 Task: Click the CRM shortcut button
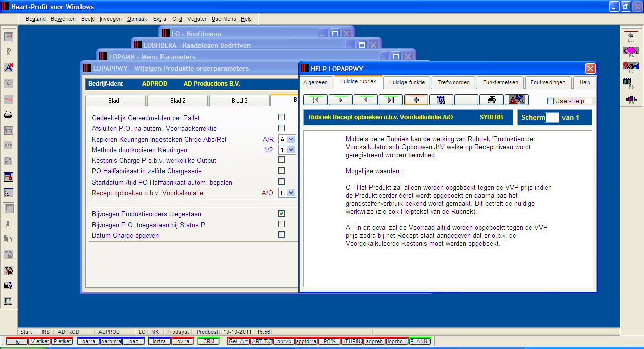click(x=208, y=341)
